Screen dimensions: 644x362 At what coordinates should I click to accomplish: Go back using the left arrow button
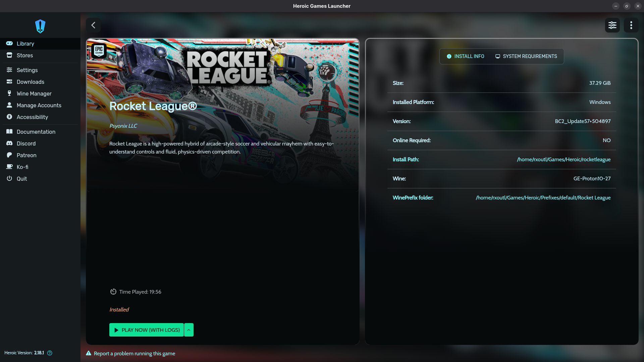93,25
